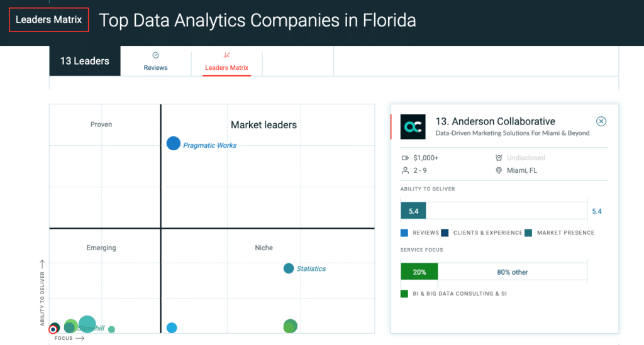Open the Reviews tab

pyautogui.click(x=156, y=61)
